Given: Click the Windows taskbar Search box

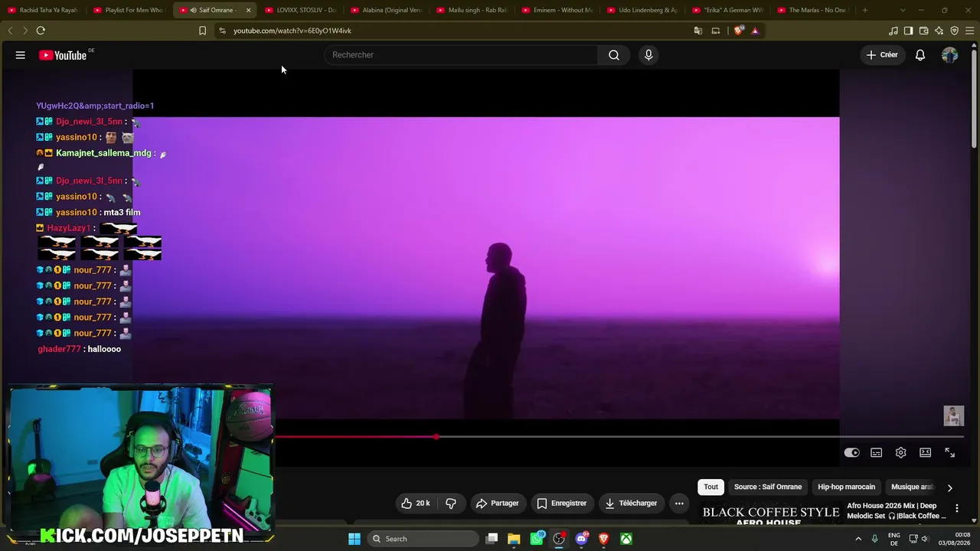Looking at the screenshot, I should click(x=423, y=539).
